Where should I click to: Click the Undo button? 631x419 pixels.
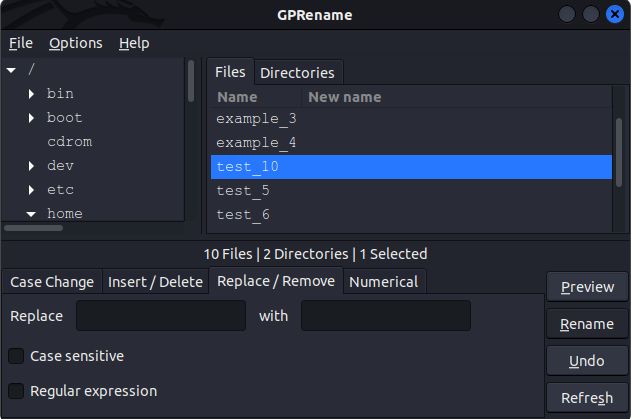click(x=587, y=361)
